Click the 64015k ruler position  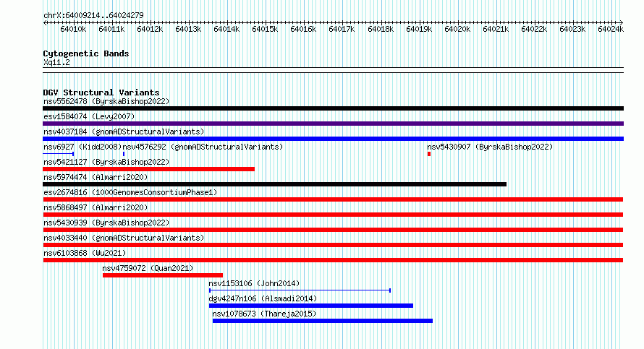(x=265, y=29)
